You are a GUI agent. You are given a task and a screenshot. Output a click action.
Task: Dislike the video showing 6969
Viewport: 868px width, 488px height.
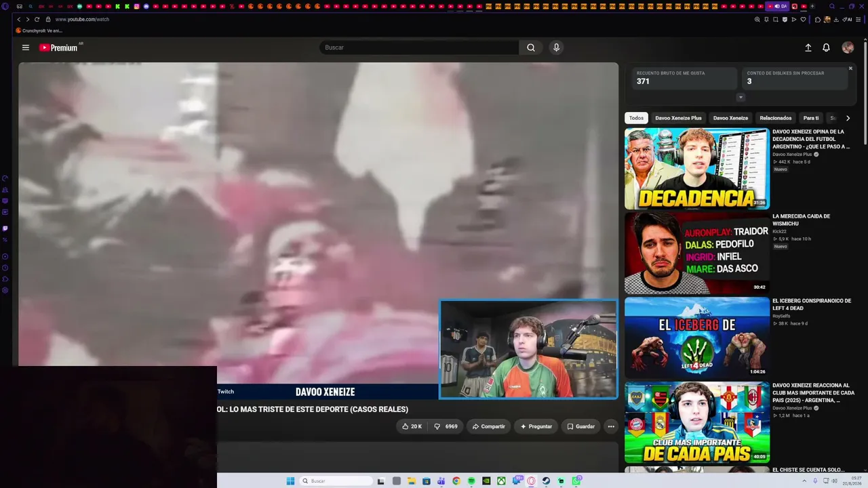[446, 426]
